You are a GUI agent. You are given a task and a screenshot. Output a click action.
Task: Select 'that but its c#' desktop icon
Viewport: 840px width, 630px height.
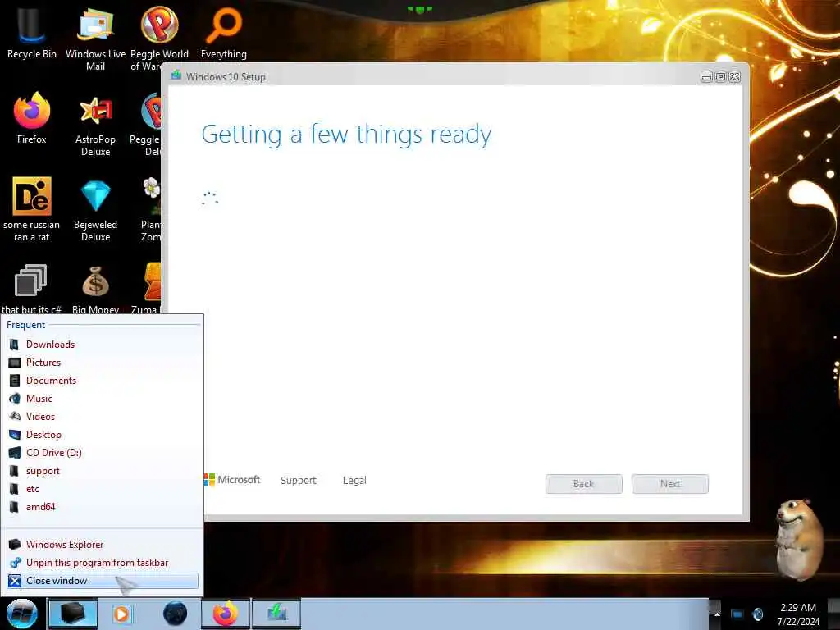(x=31, y=288)
